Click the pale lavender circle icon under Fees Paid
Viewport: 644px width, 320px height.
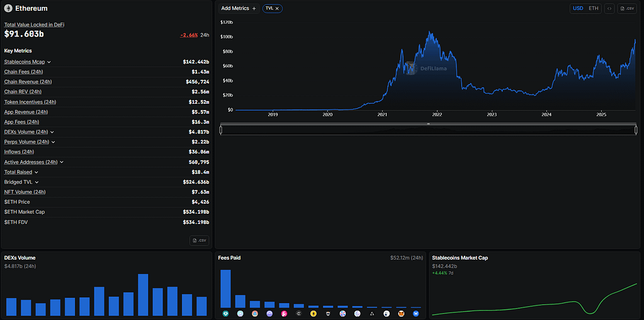(x=358, y=314)
